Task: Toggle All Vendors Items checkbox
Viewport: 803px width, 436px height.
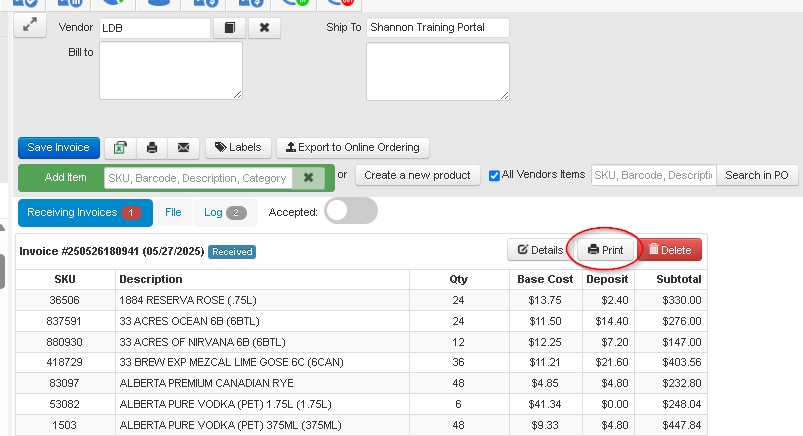Action: coord(494,176)
